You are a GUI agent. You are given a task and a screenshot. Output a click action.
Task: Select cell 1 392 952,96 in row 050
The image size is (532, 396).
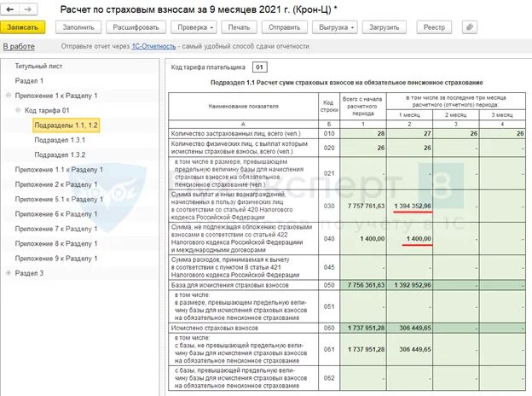[x=409, y=285]
